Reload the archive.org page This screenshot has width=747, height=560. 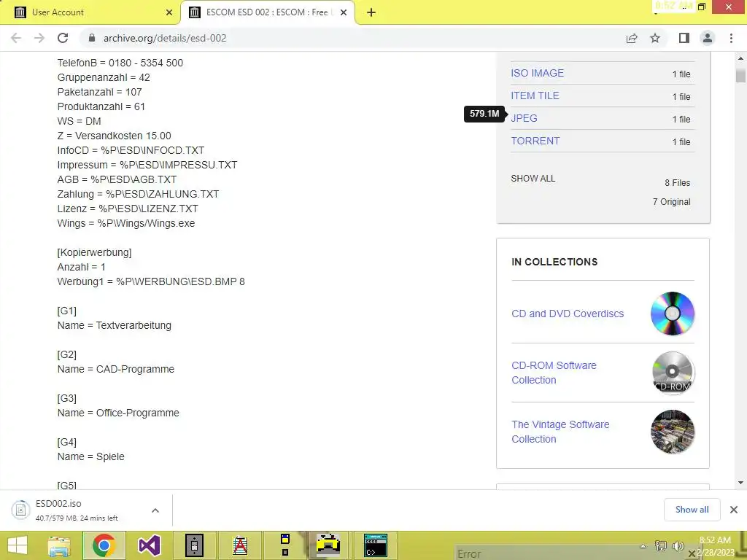63,38
